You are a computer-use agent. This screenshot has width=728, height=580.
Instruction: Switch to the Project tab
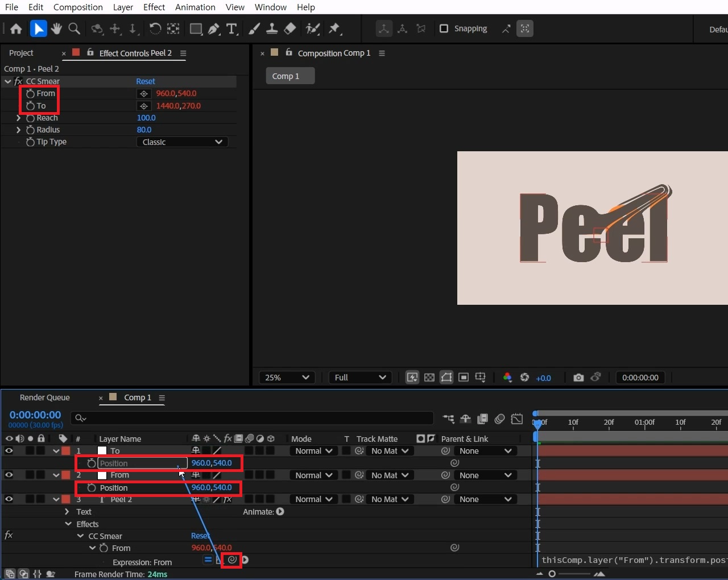21,53
